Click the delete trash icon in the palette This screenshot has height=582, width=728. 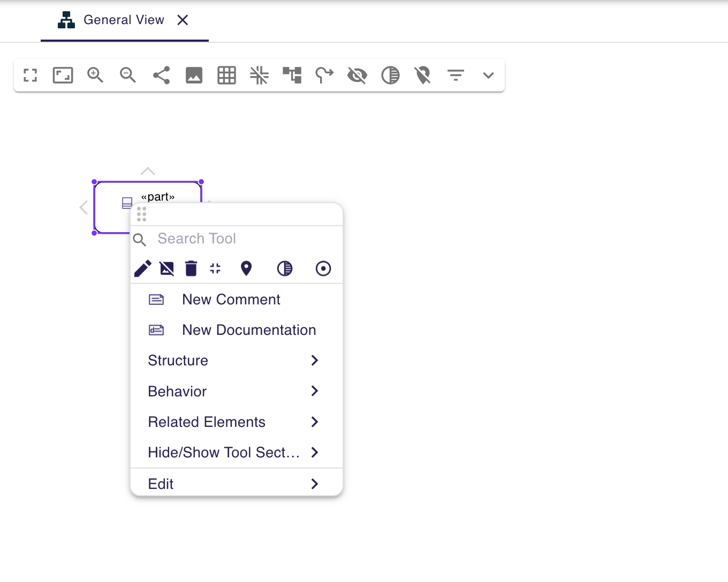[x=191, y=269]
